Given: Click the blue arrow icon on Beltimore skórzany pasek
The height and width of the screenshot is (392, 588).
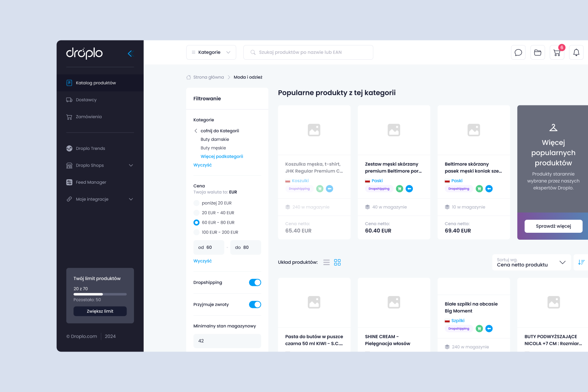Looking at the screenshot, I should click(x=489, y=189).
